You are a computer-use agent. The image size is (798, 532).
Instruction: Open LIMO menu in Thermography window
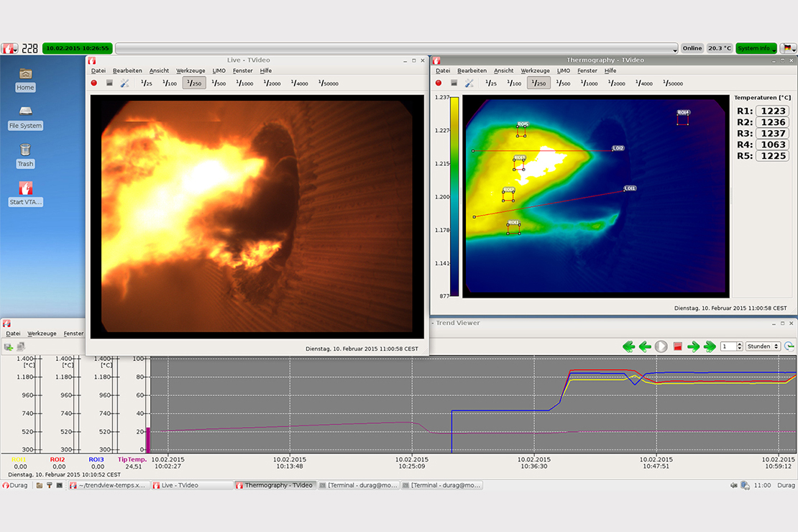click(x=564, y=70)
